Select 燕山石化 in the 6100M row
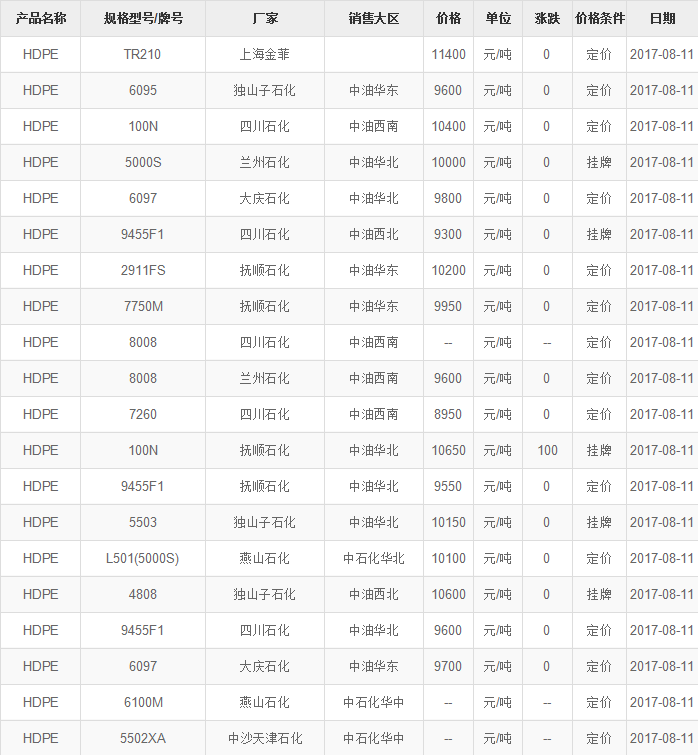The image size is (698, 755). (265, 703)
